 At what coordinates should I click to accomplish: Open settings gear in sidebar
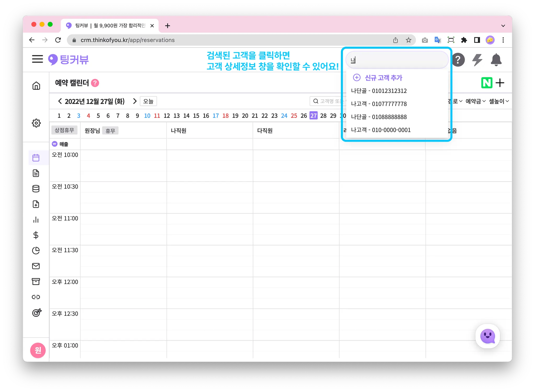(36, 123)
